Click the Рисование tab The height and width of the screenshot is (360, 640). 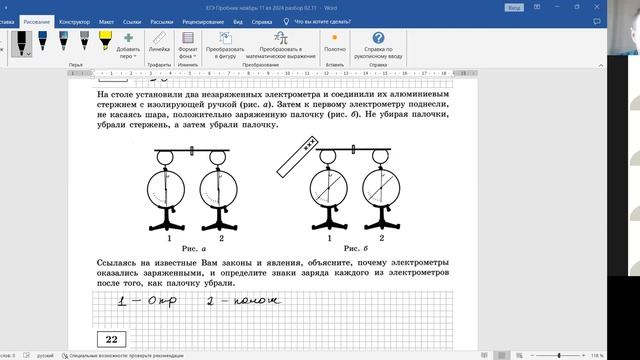point(37,22)
